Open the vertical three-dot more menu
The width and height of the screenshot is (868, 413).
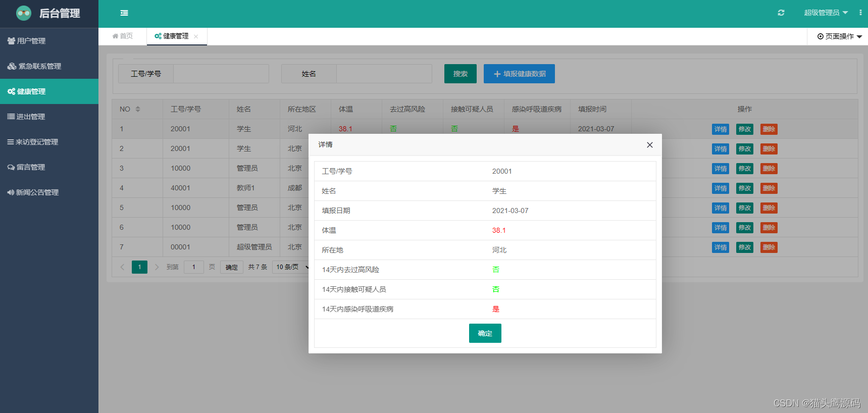click(860, 13)
